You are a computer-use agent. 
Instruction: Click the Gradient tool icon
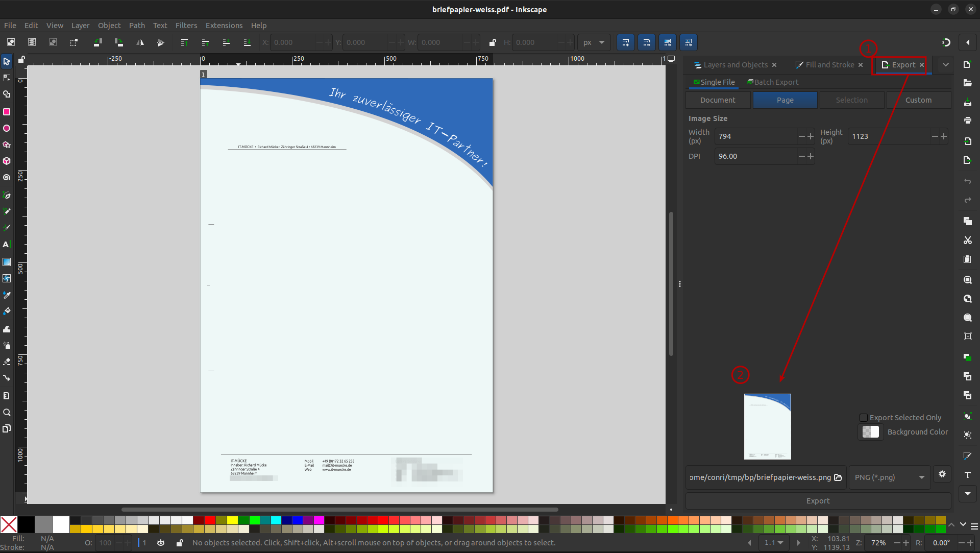click(x=7, y=262)
